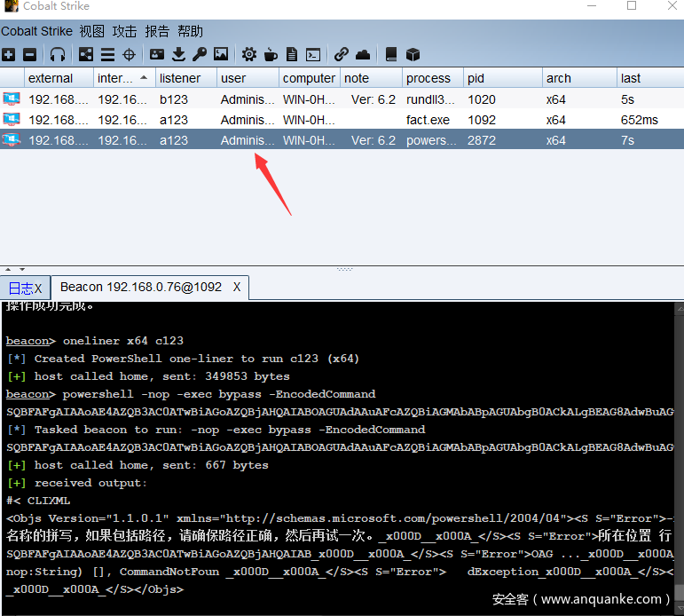Screen dimensions: 684x616
Task: Sort by the external column header
Action: click(59, 78)
